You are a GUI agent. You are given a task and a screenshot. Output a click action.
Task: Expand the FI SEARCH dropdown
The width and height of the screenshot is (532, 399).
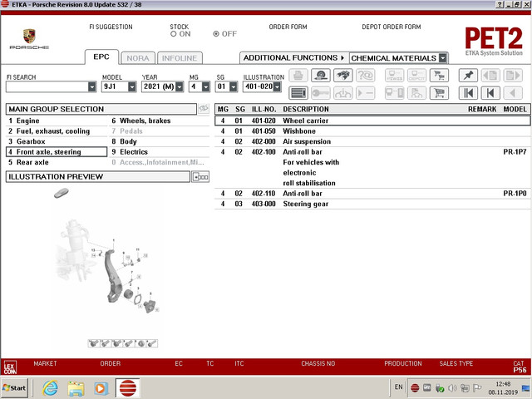pos(92,86)
